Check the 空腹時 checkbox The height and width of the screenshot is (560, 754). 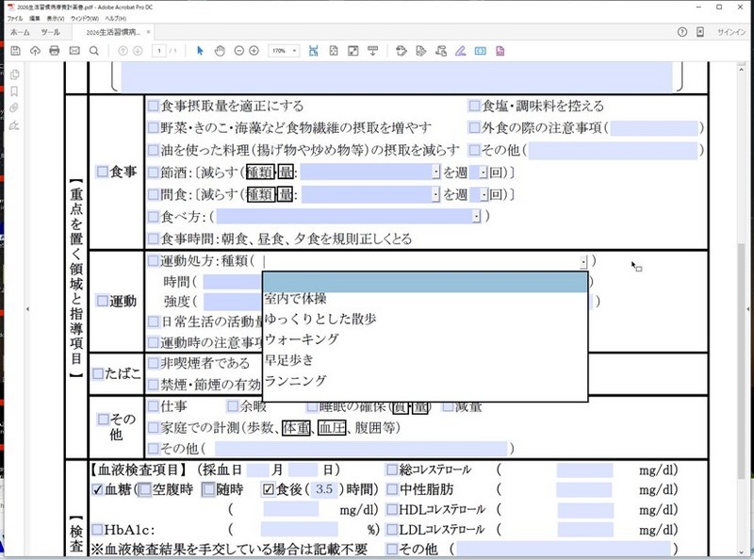click(145, 489)
